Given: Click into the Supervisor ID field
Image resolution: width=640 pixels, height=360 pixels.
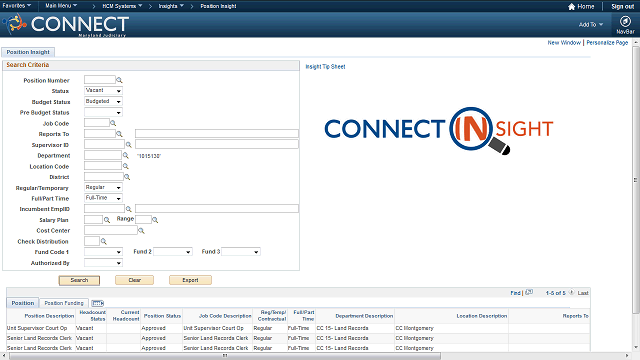Looking at the screenshot, I should point(104,144).
